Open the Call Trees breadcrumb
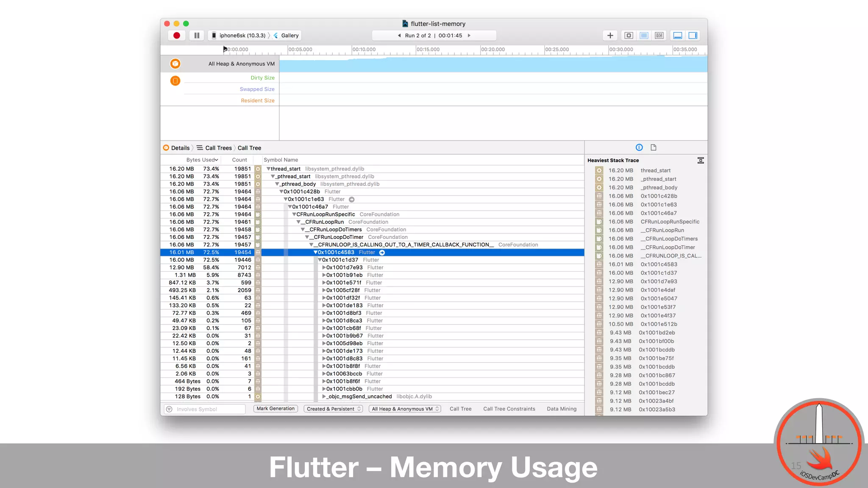Image resolution: width=868 pixels, height=488 pixels. pos(214,148)
